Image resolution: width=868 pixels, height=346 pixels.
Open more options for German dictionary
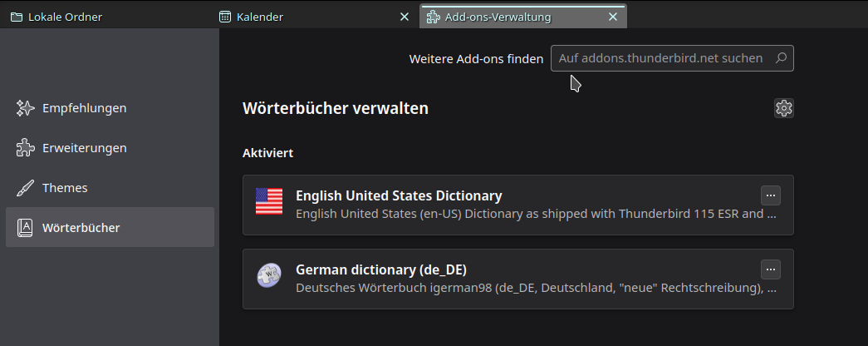pyautogui.click(x=771, y=269)
